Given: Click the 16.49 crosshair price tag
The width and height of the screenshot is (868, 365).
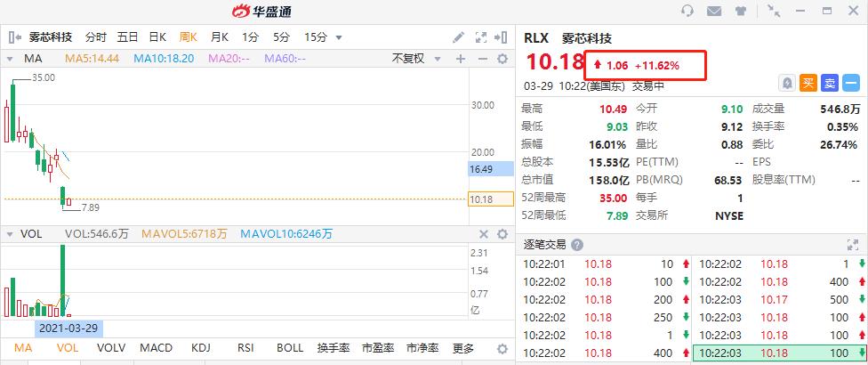Looking at the screenshot, I should pyautogui.click(x=492, y=169).
